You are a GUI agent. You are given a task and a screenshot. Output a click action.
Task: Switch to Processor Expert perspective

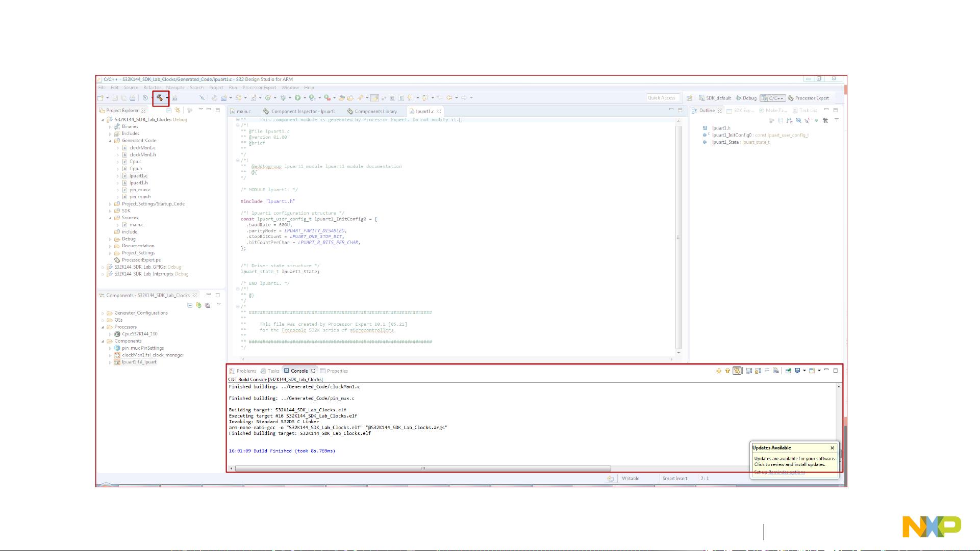coord(808,98)
